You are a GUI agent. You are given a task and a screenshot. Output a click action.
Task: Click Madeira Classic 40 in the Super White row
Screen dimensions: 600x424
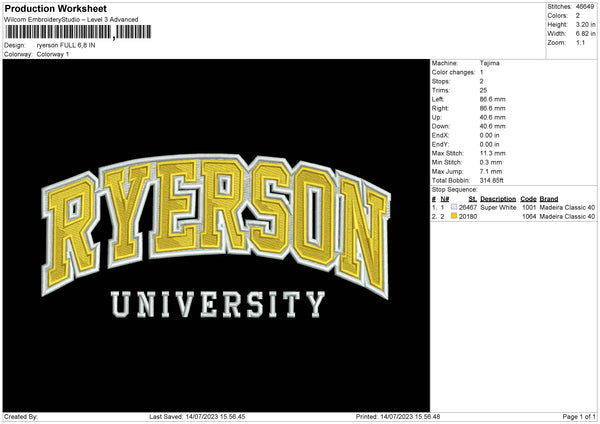pyautogui.click(x=567, y=207)
